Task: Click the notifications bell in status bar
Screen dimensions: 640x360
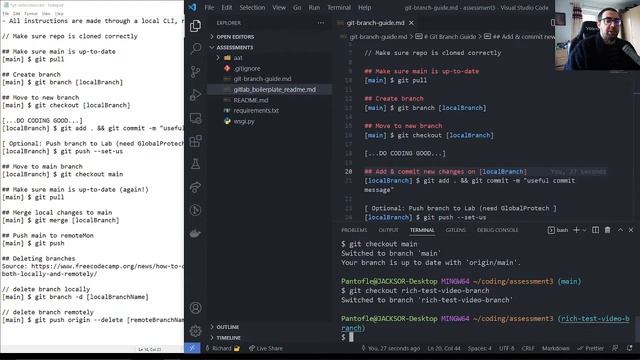Action: [630, 348]
